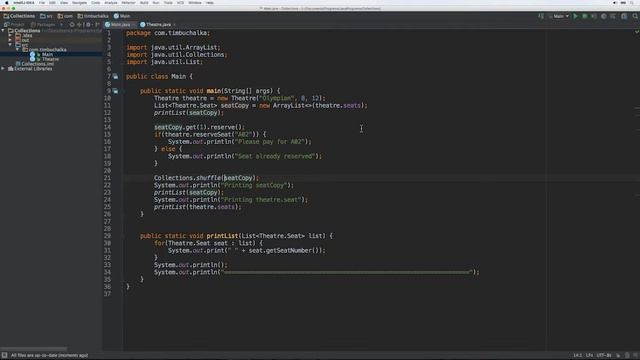640x360 pixels.
Task: Open project tool window settings gear
Action: click(89, 24)
